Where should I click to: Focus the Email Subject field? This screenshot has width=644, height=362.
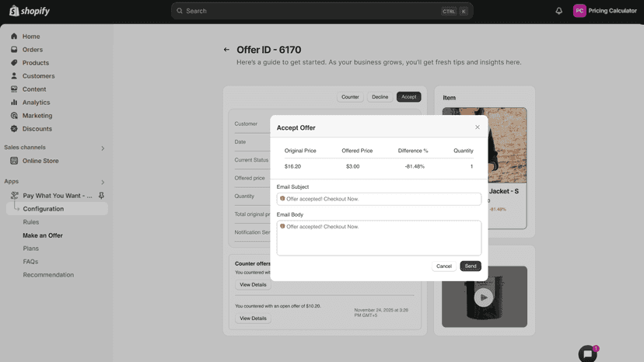[379, 199]
